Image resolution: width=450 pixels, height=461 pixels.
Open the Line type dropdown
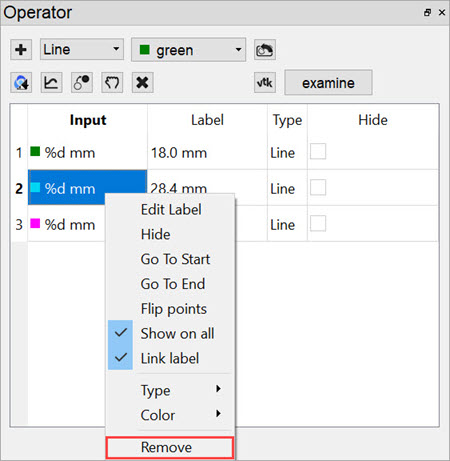[82, 49]
